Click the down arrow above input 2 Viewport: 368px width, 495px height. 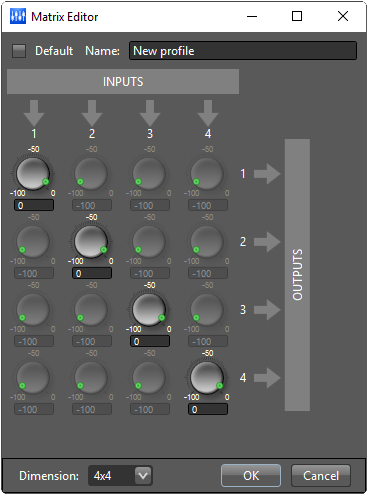point(92,113)
